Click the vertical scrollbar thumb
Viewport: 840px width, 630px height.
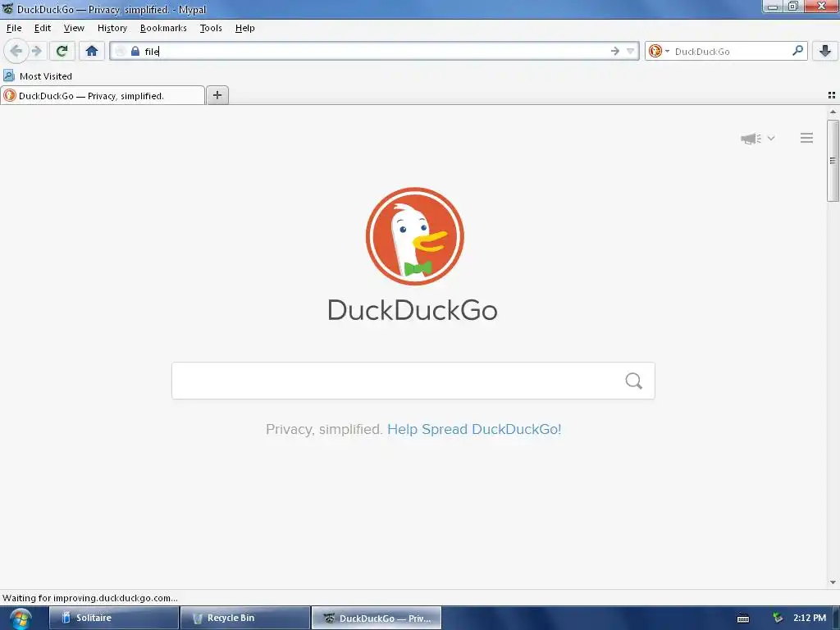(x=833, y=161)
